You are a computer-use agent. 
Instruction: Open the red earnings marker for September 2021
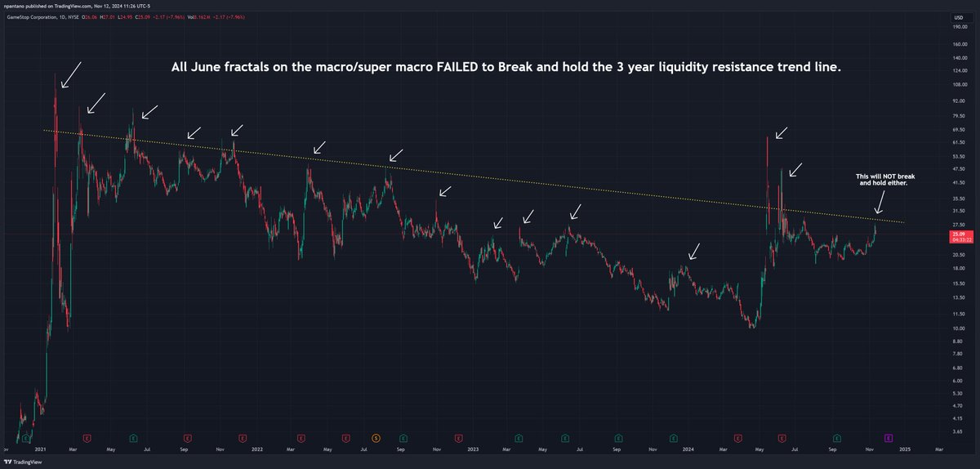pos(188,438)
